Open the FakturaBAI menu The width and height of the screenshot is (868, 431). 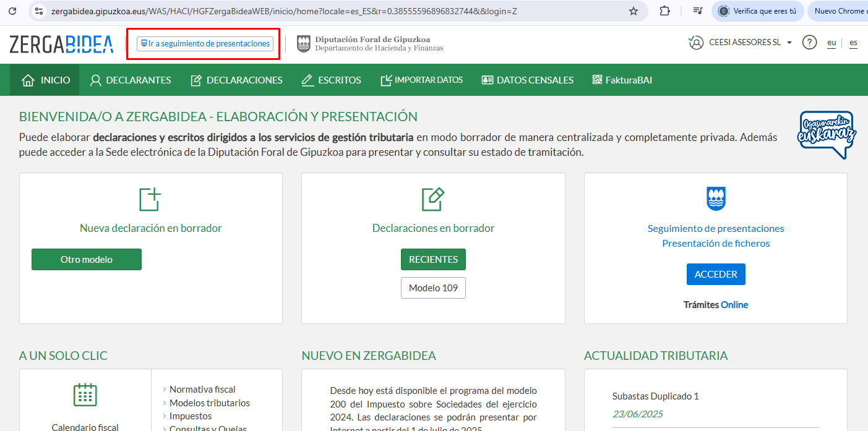pos(622,80)
